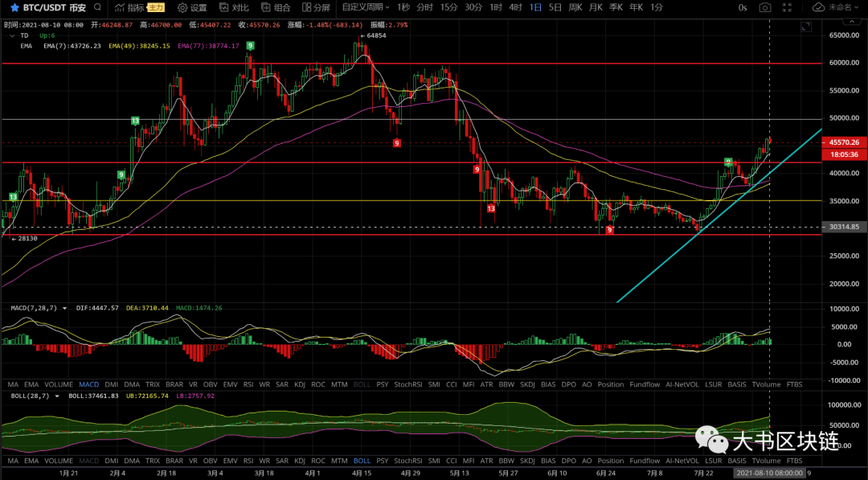The height and width of the screenshot is (480, 868).
Task: Switch to the 1秒 timeframe
Action: pyautogui.click(x=403, y=7)
